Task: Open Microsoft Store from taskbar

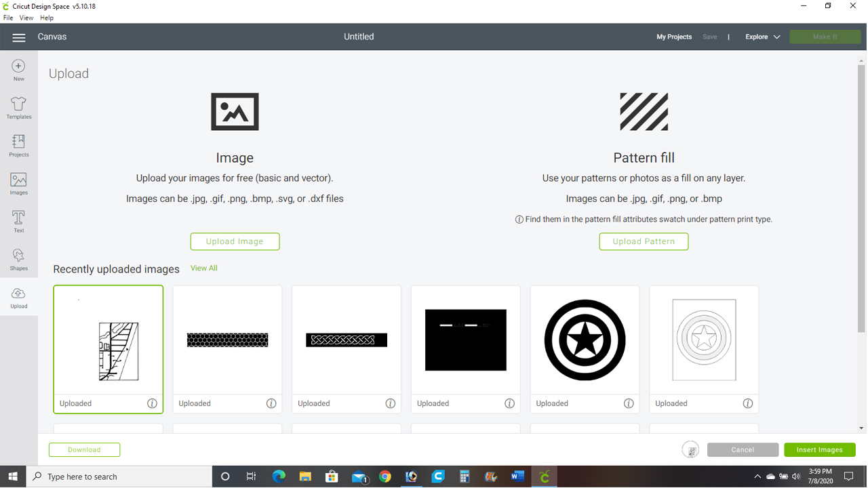Action: coord(332,476)
